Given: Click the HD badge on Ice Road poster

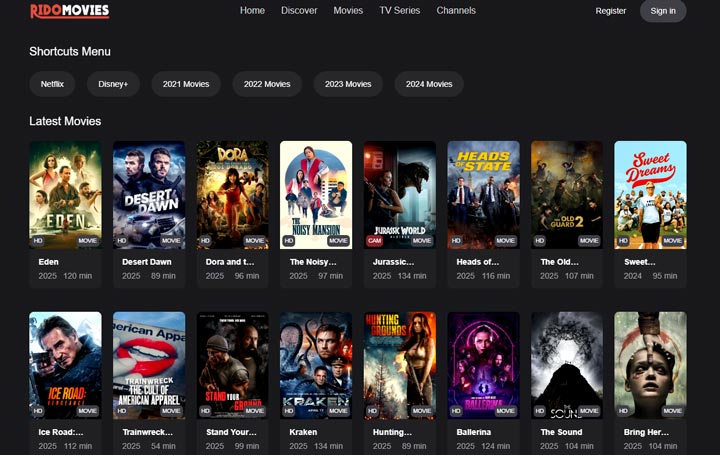Looking at the screenshot, I should tap(38, 411).
